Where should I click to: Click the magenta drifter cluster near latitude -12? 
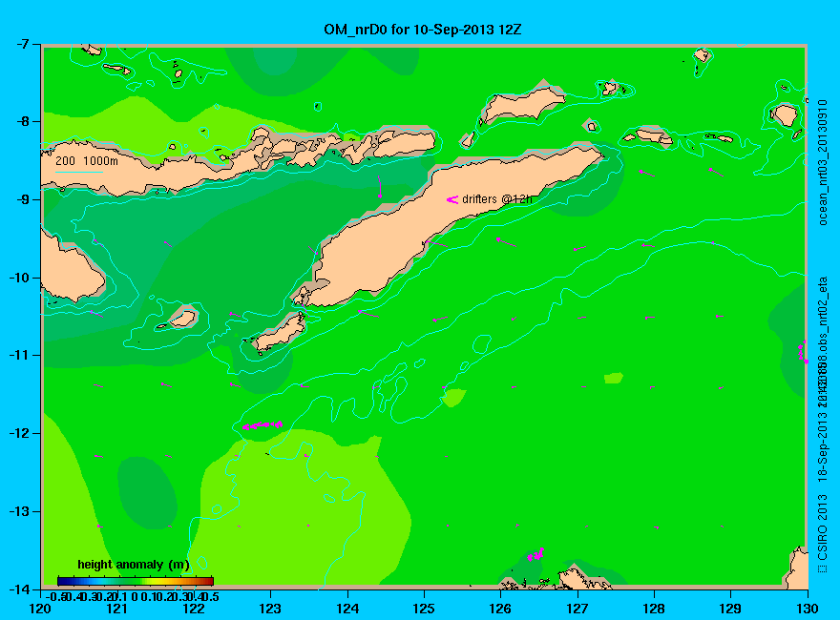(x=262, y=425)
